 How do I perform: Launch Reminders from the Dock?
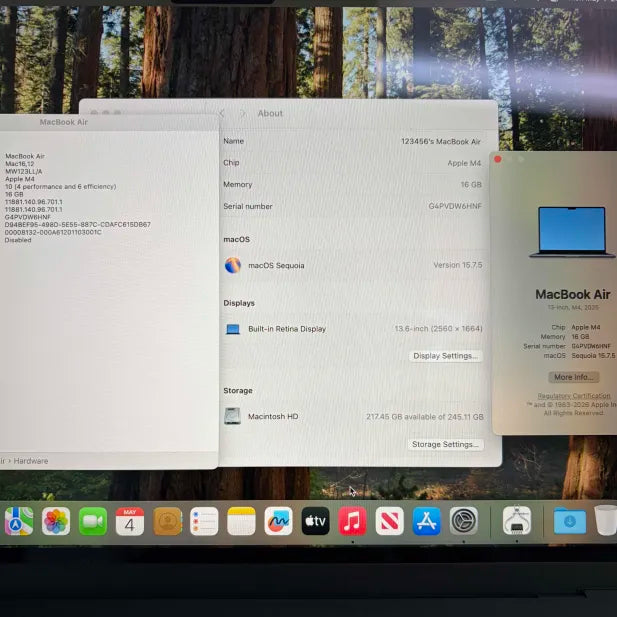point(204,521)
